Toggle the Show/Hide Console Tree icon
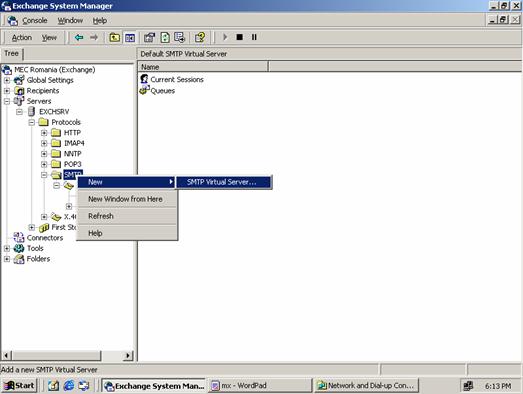The width and height of the screenshot is (523, 394). tap(130, 37)
